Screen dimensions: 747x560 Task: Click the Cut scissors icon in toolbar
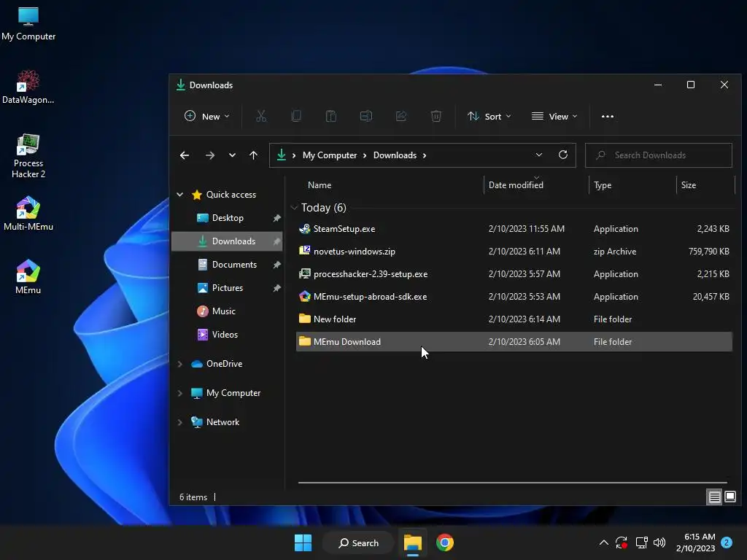pos(261,116)
